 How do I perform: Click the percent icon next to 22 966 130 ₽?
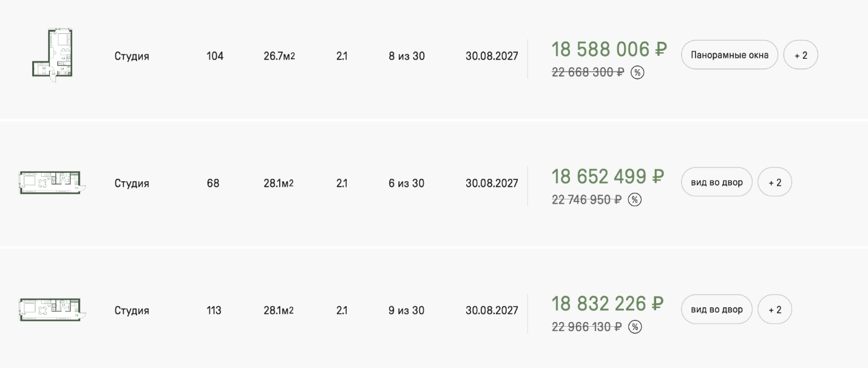click(x=634, y=327)
